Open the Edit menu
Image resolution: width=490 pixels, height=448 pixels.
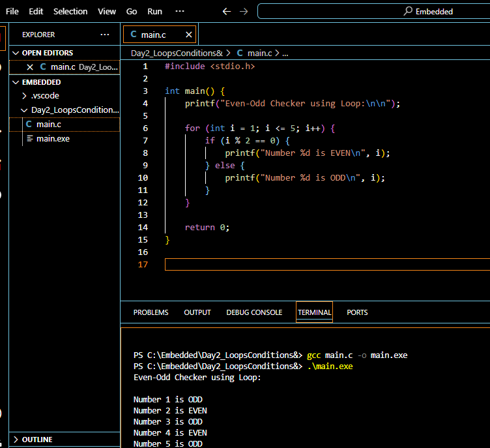pyautogui.click(x=36, y=12)
